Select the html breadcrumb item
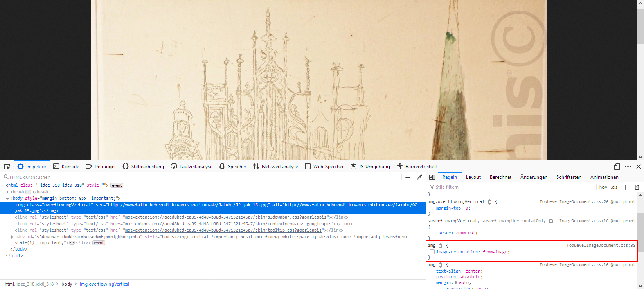The image size is (644, 289). pyautogui.click(x=29, y=284)
